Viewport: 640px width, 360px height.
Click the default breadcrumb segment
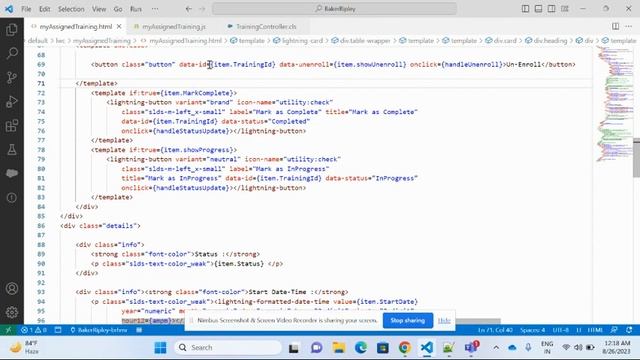(38, 40)
